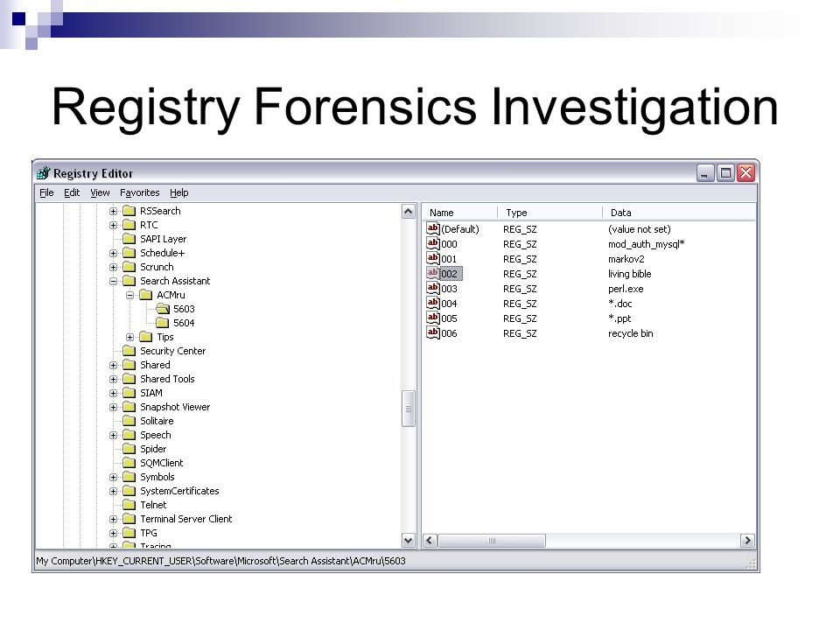This screenshot has width=840, height=630.
Task: Sort values by Data column header
Action: [679, 213]
